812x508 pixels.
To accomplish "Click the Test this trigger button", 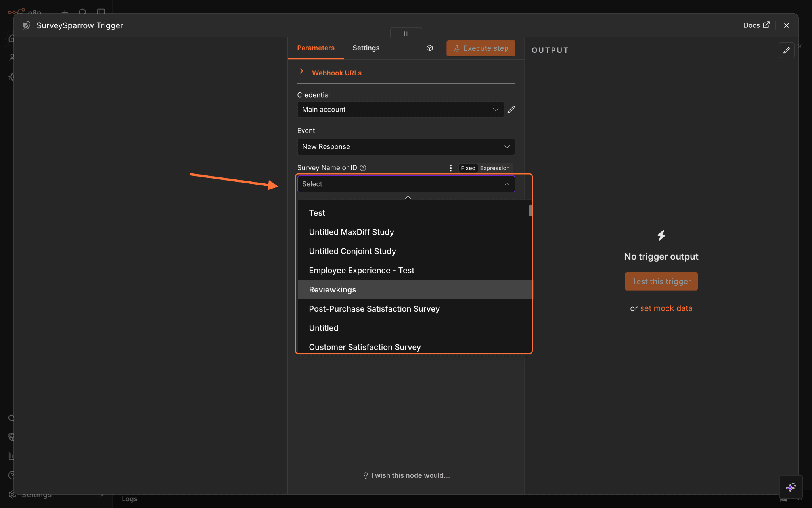I will click(661, 281).
